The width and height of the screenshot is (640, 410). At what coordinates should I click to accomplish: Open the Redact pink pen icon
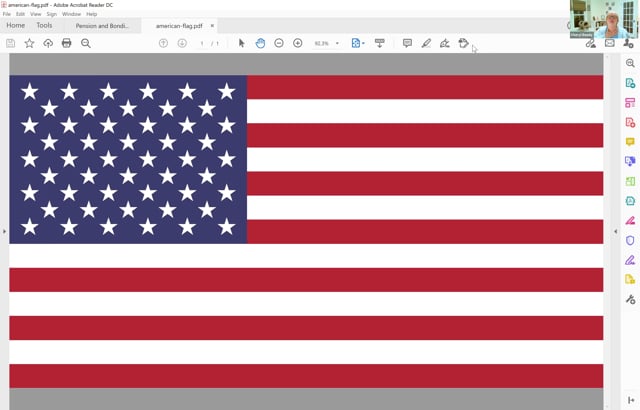[x=630, y=221]
